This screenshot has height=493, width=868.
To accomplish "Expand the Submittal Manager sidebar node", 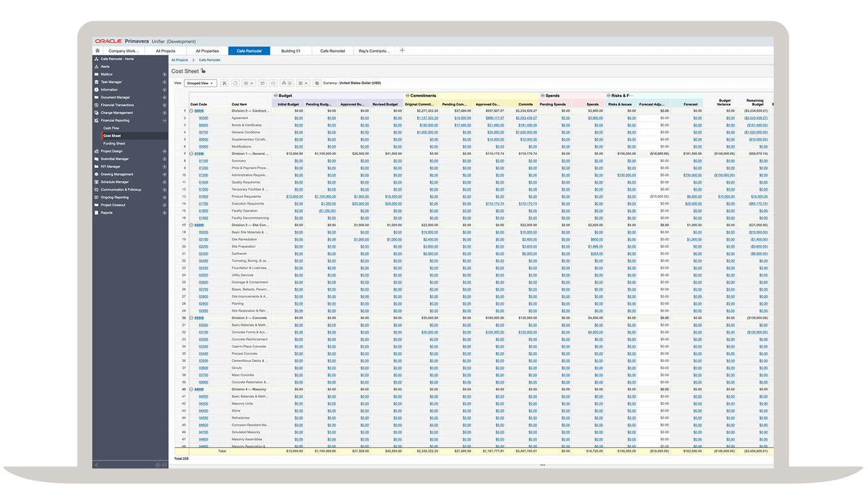I will click(x=165, y=159).
